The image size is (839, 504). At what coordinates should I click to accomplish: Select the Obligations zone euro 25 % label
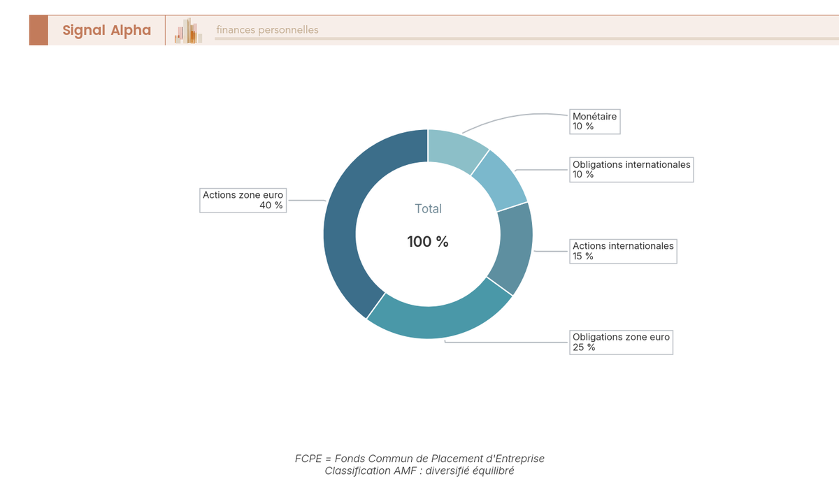pos(621,342)
